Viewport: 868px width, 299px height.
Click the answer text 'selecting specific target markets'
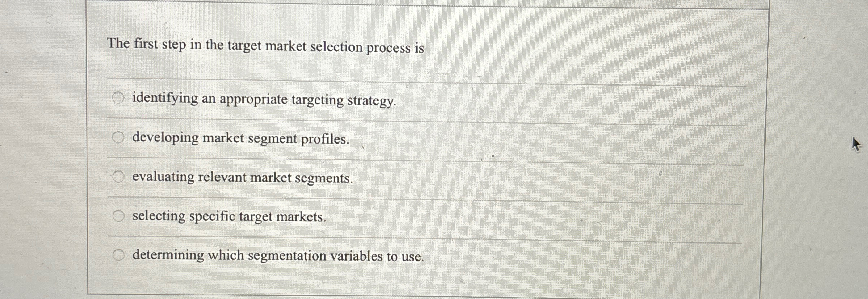click(x=229, y=216)
